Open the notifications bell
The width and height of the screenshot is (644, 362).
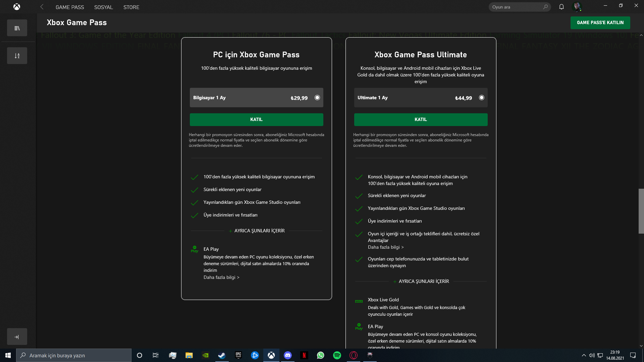click(561, 7)
